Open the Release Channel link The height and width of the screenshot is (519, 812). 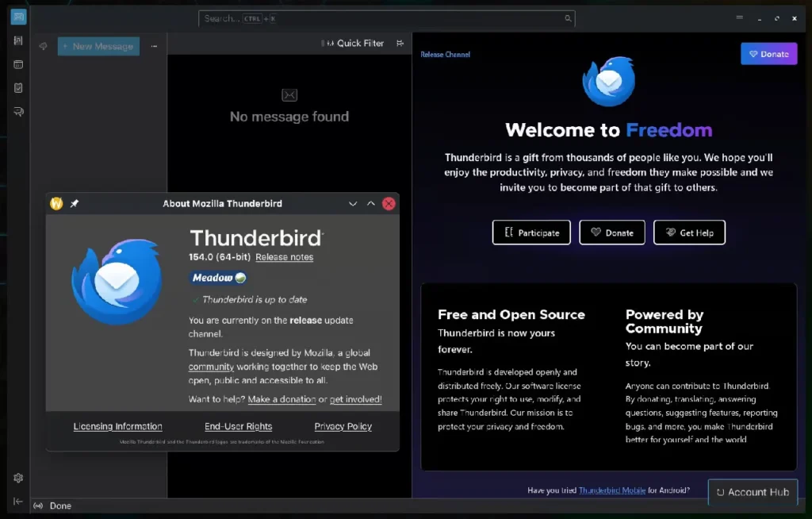coord(446,55)
